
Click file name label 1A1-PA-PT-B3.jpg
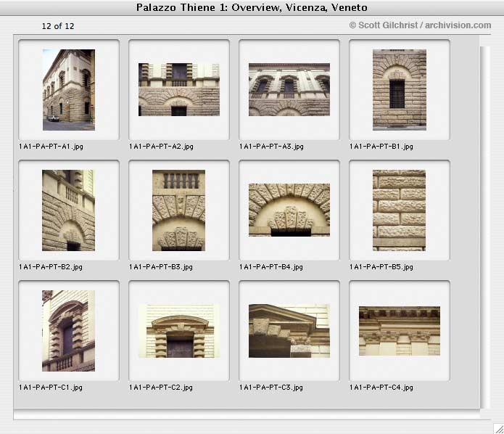click(161, 267)
